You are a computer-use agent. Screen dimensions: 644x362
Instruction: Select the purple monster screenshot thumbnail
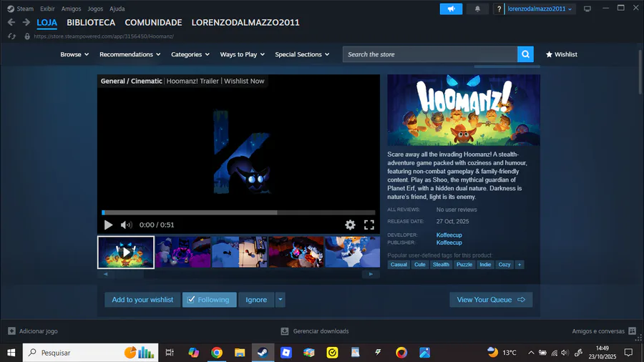coord(182,252)
